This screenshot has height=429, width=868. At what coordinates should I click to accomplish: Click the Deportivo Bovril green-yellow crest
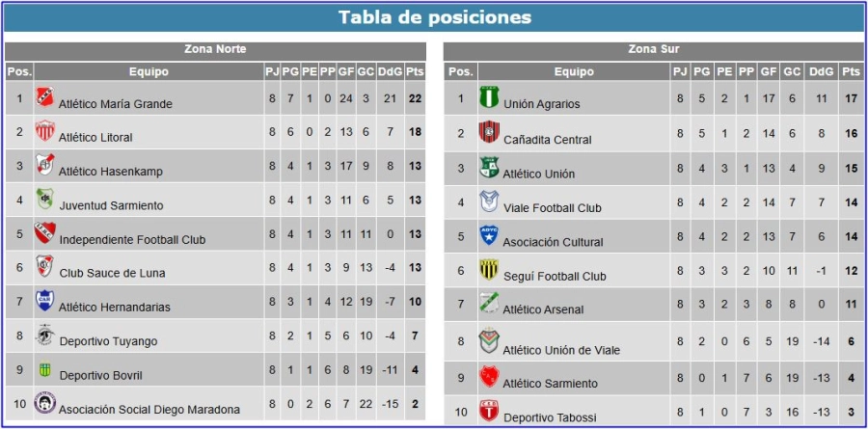click(44, 368)
